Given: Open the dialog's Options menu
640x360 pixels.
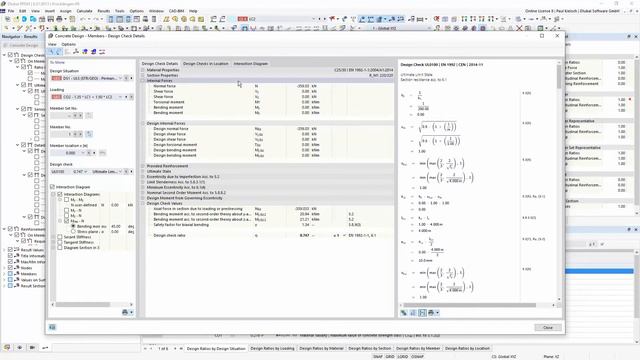Looking at the screenshot, I should click(69, 44).
